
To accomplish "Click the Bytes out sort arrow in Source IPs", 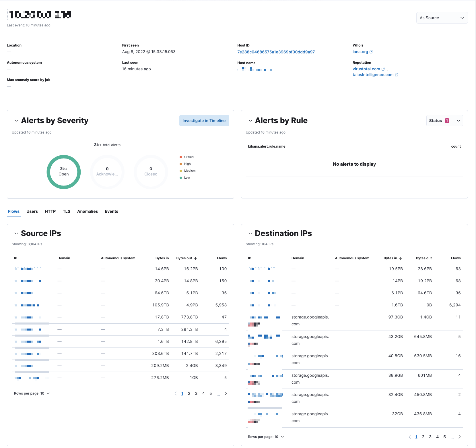I will point(195,258).
